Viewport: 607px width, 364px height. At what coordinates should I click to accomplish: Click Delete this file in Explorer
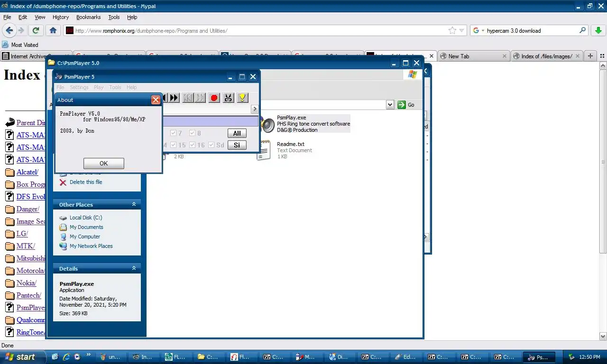[x=86, y=182]
